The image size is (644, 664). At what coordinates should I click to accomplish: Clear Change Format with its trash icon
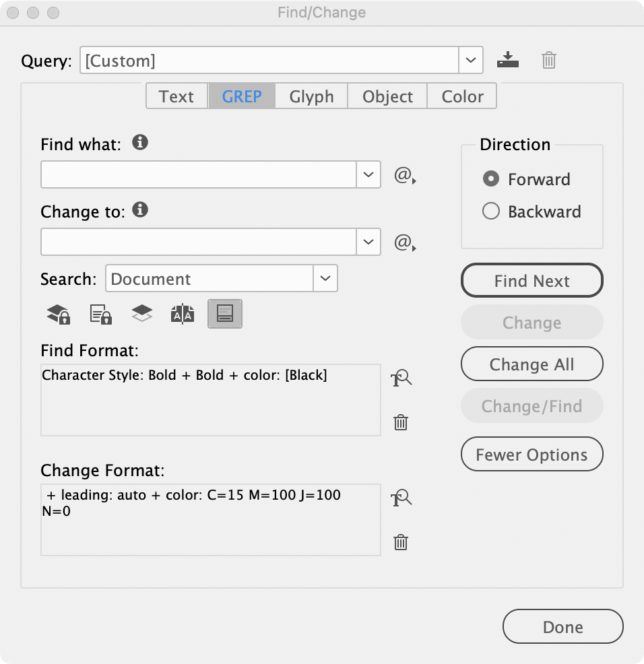pos(401,542)
